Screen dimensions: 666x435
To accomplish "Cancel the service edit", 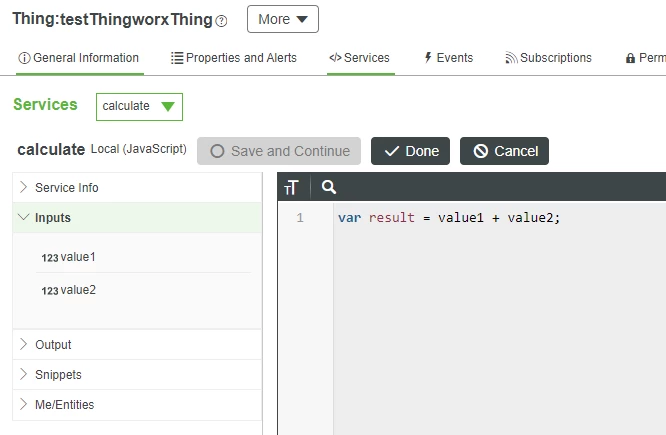I will pyautogui.click(x=504, y=151).
